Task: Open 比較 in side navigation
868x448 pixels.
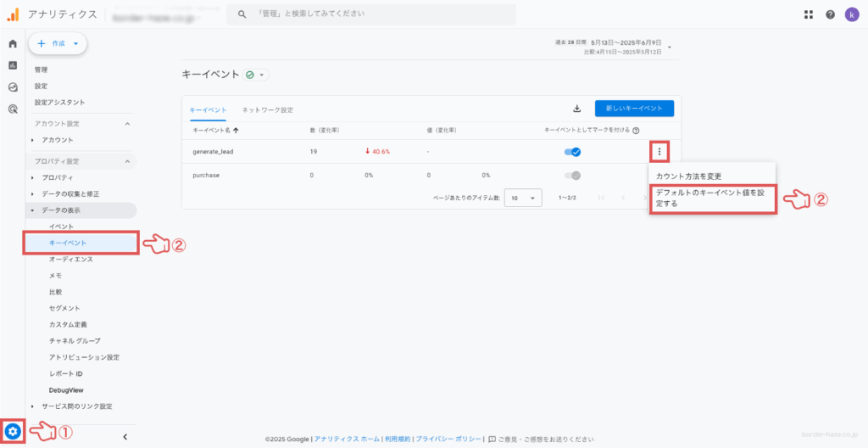Action: coord(55,292)
